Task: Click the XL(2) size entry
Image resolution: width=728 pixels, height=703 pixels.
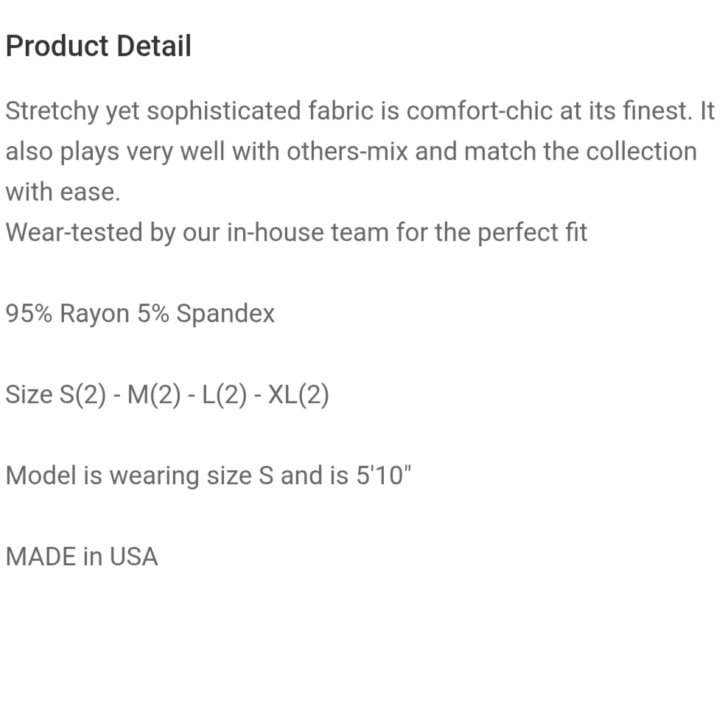Action: point(298,395)
